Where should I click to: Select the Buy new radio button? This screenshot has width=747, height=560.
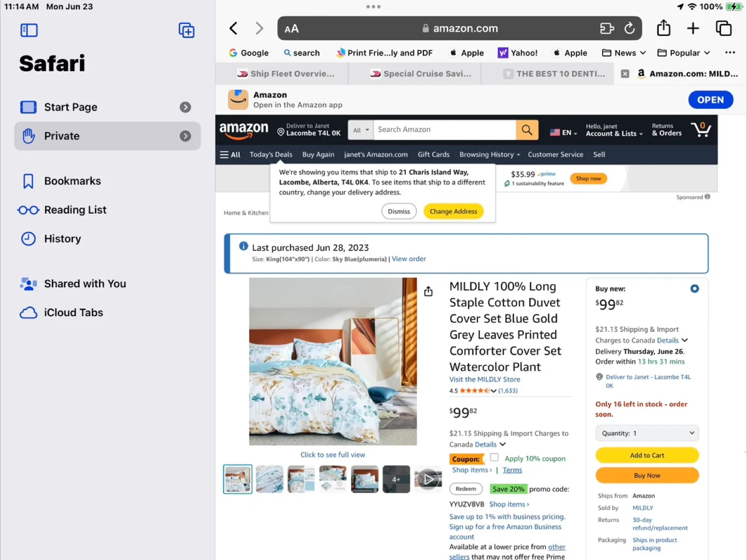pyautogui.click(x=695, y=289)
